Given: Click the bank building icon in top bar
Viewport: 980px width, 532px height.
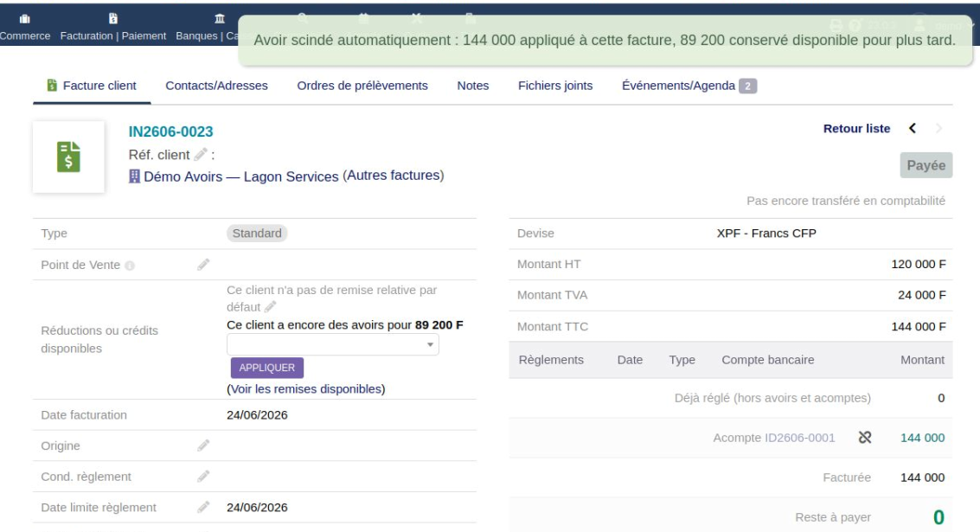Looking at the screenshot, I should pos(220,19).
